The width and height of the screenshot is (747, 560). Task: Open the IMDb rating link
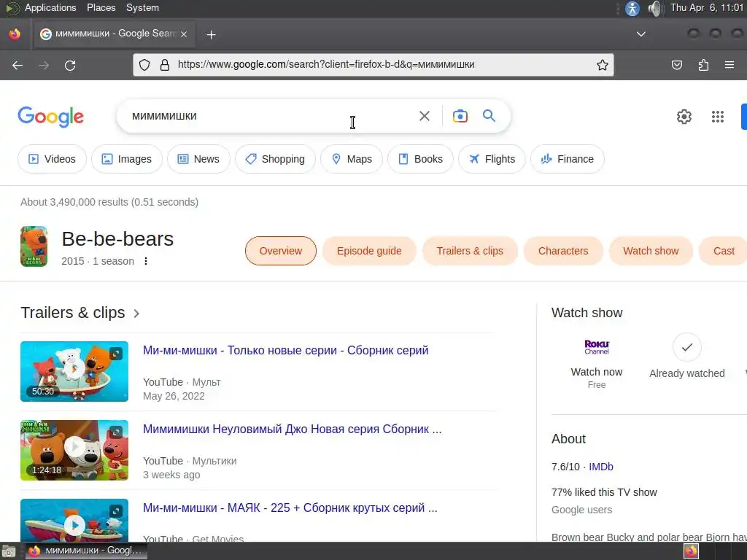tap(601, 467)
